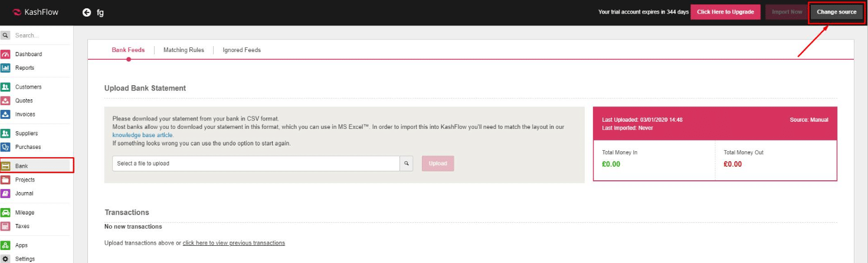Open Journal menu label
The height and width of the screenshot is (263, 868).
click(24, 193)
